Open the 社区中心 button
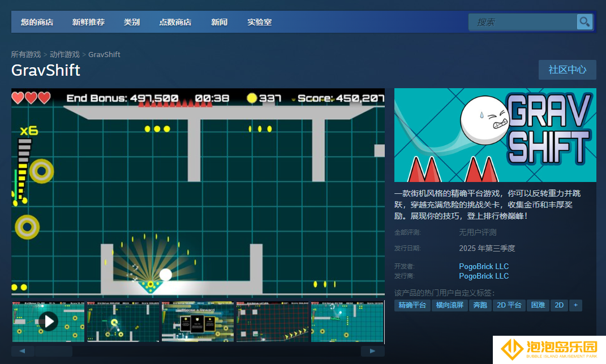Image resolution: width=606 pixels, height=364 pixels. coord(568,70)
